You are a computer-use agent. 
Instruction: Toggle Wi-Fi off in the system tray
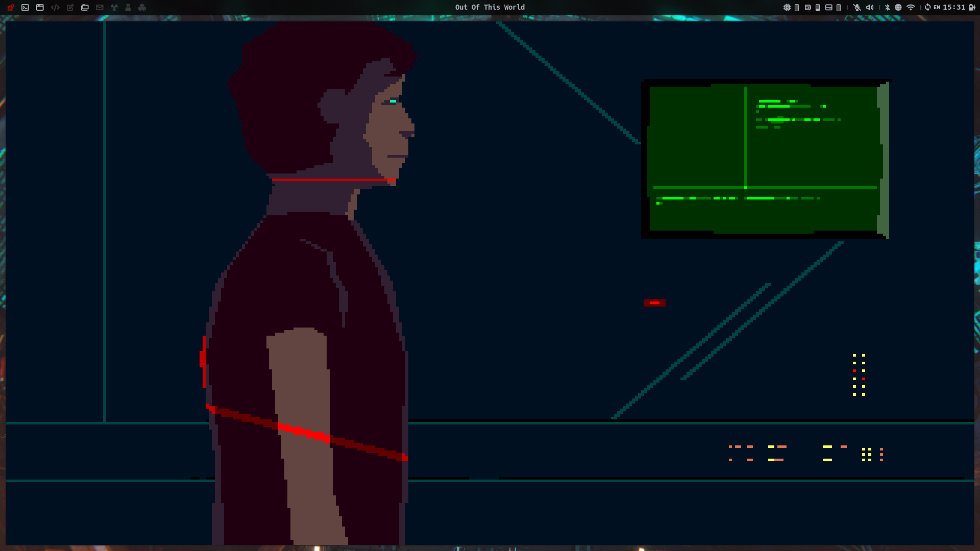point(911,7)
